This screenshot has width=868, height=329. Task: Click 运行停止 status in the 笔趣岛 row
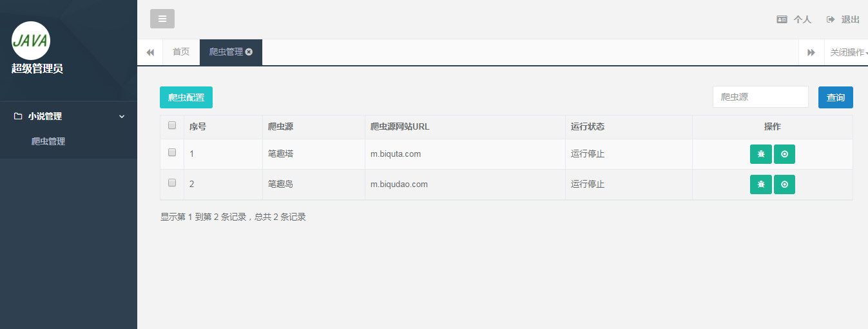coord(588,184)
